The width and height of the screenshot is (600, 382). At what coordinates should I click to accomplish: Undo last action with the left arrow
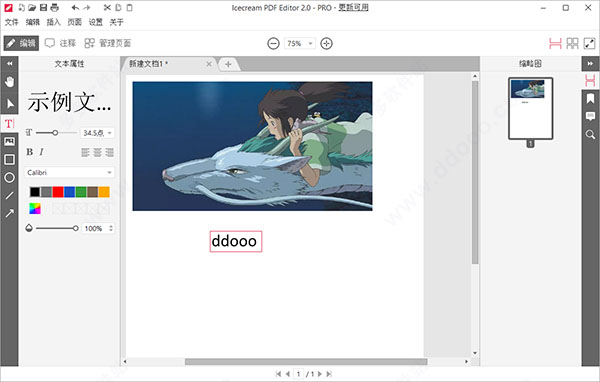(75, 7)
